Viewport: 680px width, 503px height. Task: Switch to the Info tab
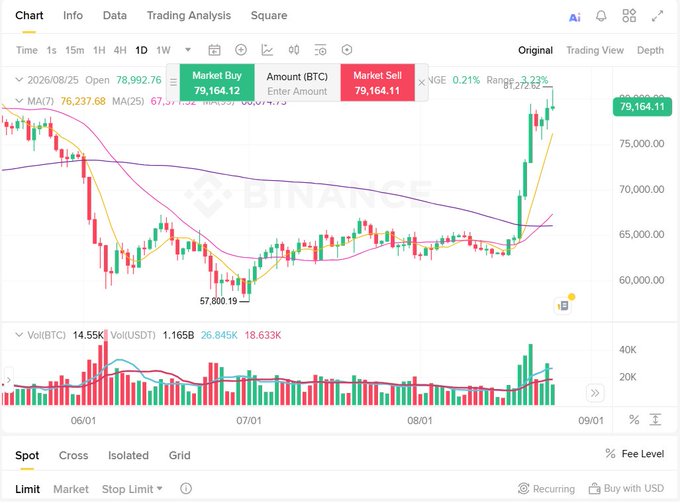(x=73, y=15)
